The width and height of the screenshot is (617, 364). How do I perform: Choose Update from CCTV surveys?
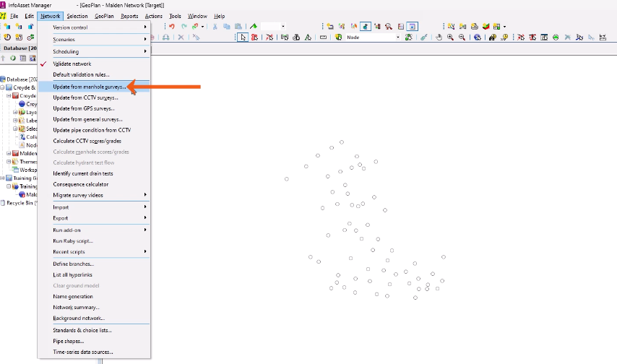pos(94,97)
